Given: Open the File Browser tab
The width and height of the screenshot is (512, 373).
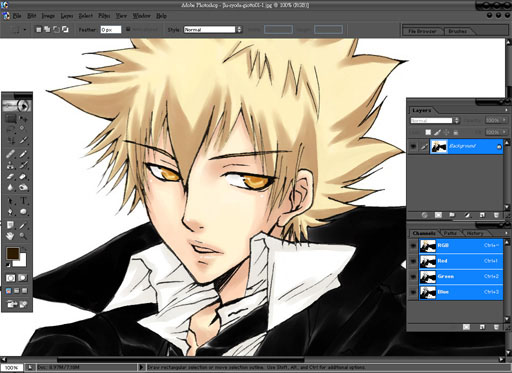Looking at the screenshot, I should tap(422, 31).
